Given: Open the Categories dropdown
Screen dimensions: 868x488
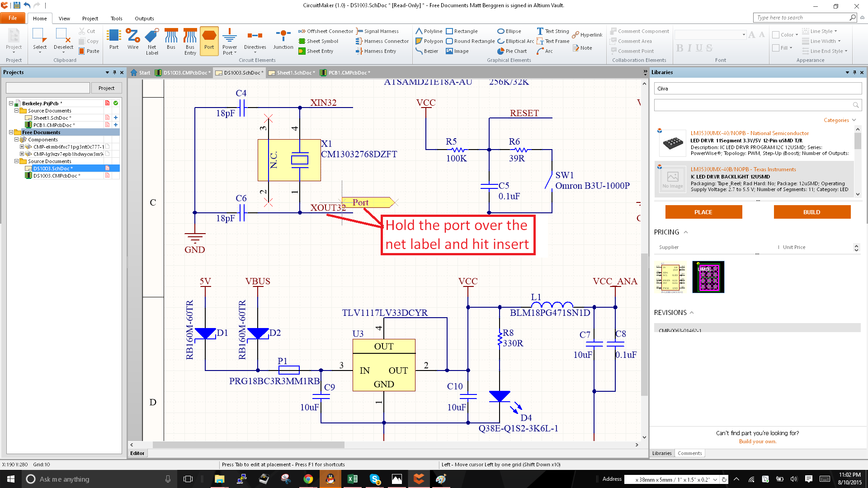Looking at the screenshot, I should (840, 120).
